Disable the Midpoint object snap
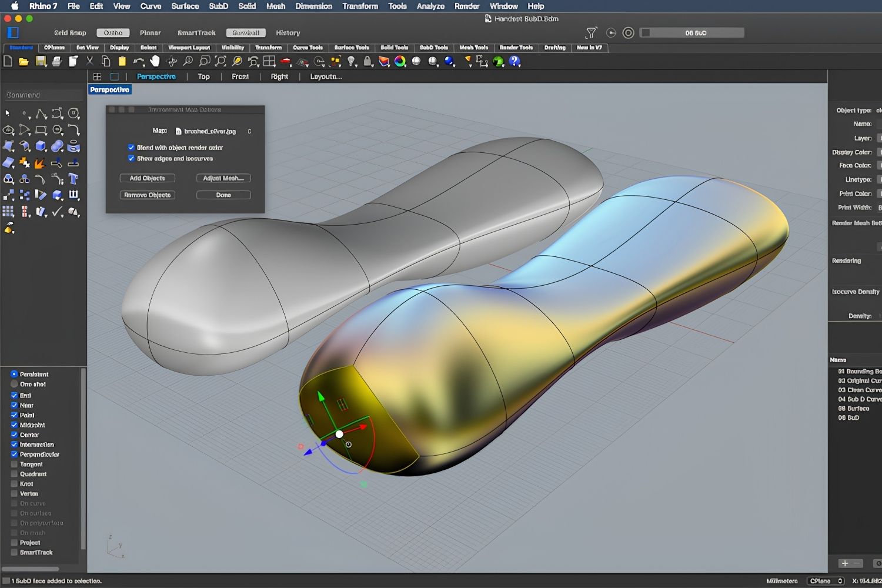882x588 pixels. 14,425
